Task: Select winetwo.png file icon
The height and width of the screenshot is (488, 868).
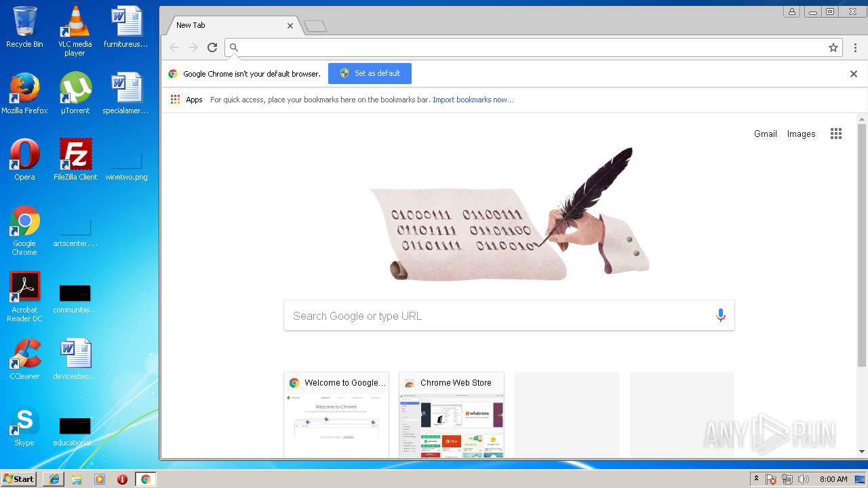Action: tap(126, 166)
